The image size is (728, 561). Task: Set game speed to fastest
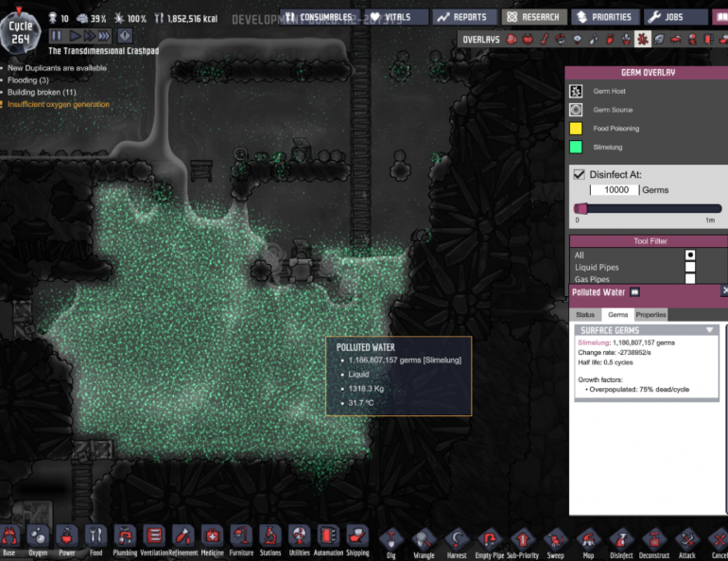[104, 36]
